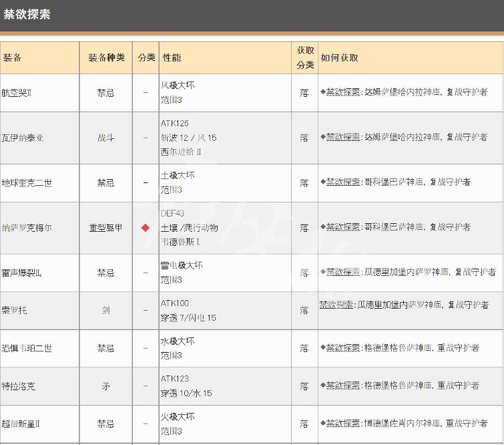The height and width of the screenshot is (445, 504).
Task: Select the 索罗托 equipment name
Action: [14, 311]
